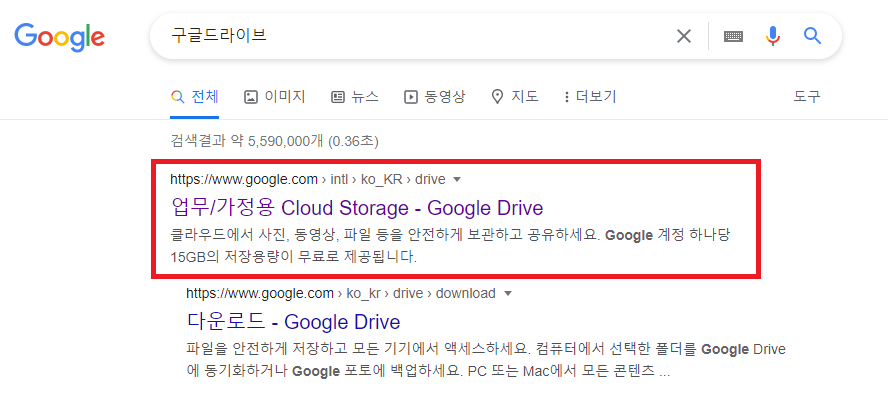Image resolution: width=888 pixels, height=405 pixels.
Task: Switch to the 뉴스 tab
Action: tap(355, 97)
